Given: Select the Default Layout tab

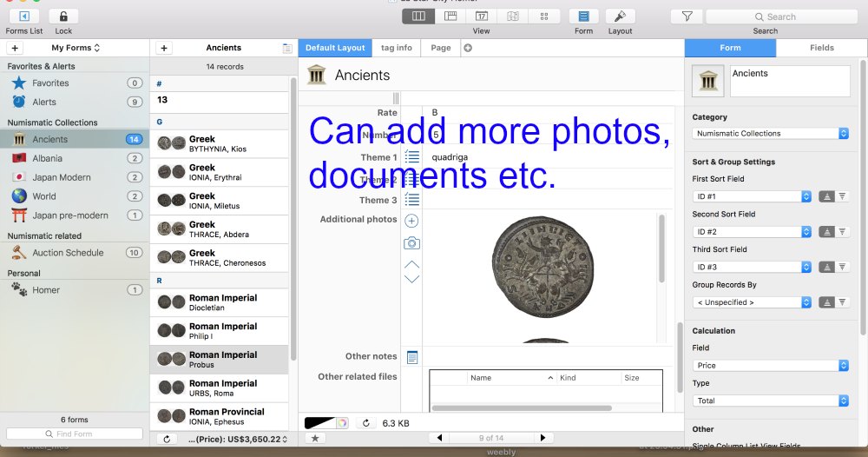Looking at the screenshot, I should 335,48.
